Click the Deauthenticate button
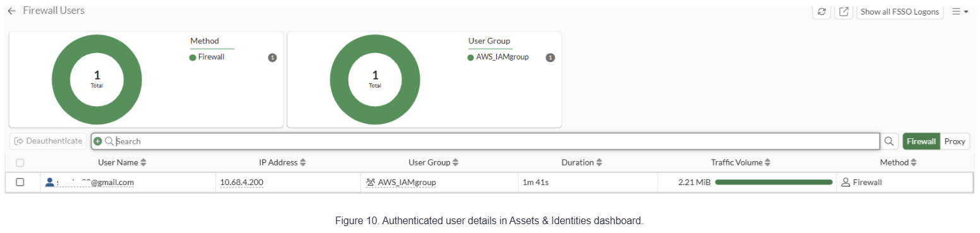Screen dimensions: 980x233 [x=48, y=141]
